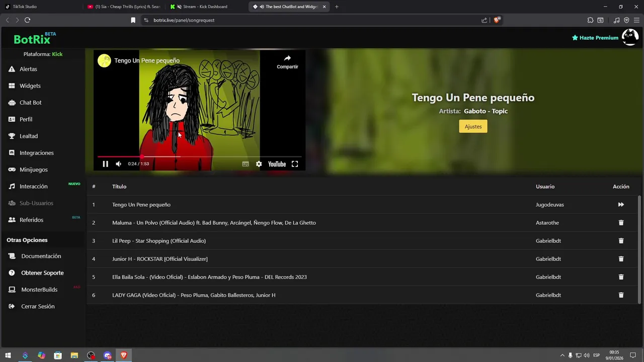Mute the YouTube player volume
Image resolution: width=644 pixels, height=362 pixels.
[x=119, y=164]
